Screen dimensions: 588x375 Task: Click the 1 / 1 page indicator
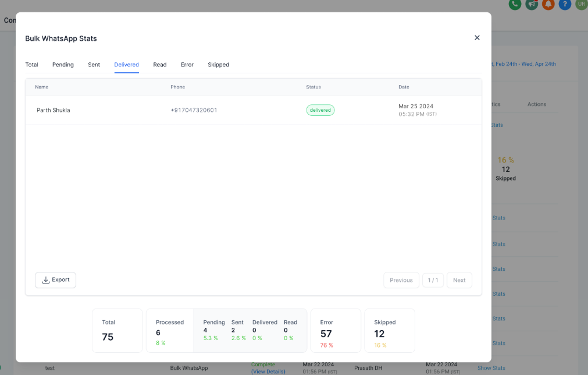point(433,280)
